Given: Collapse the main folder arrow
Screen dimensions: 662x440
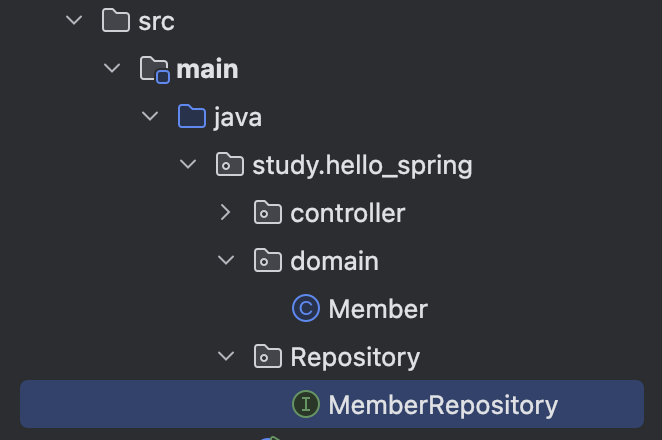Looking at the screenshot, I should pos(112,69).
